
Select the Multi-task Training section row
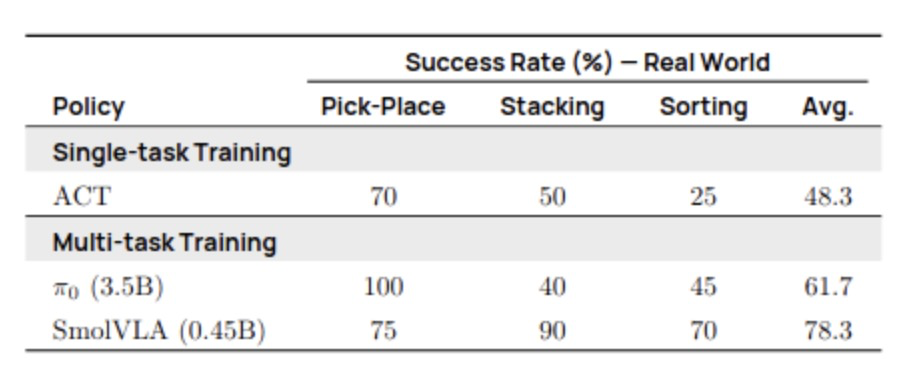(x=453, y=242)
